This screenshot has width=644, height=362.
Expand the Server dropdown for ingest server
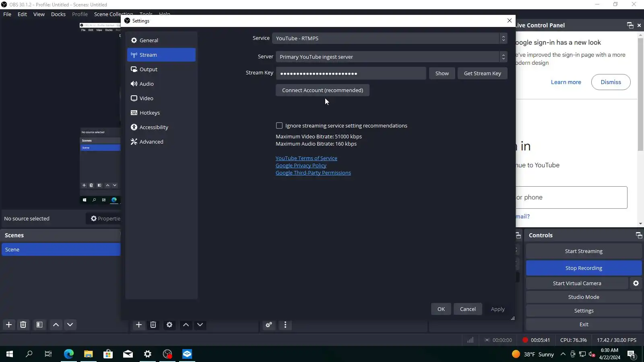391,57
